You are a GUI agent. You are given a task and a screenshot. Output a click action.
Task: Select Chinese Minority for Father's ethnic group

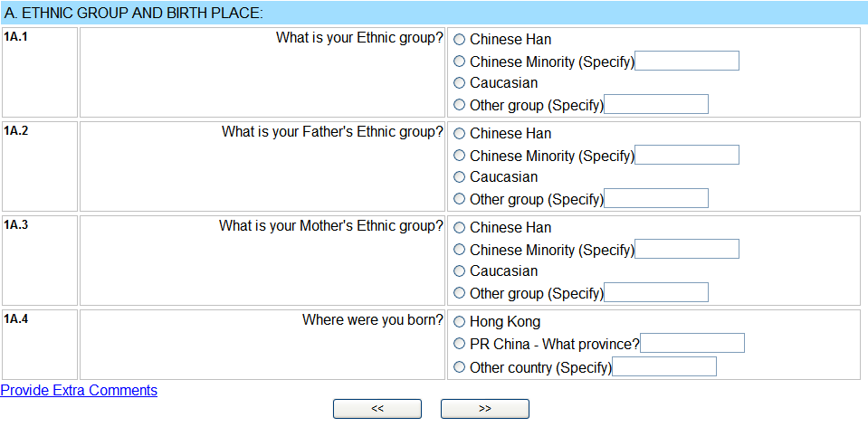pos(460,156)
